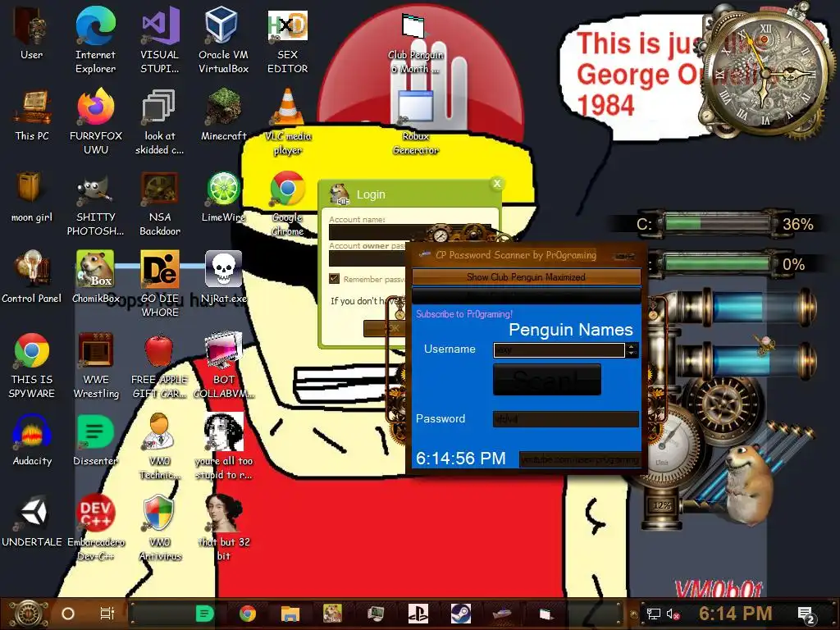Click 'Subscribe to Pr0graming!' text
The width and height of the screenshot is (840, 630).
click(x=464, y=314)
